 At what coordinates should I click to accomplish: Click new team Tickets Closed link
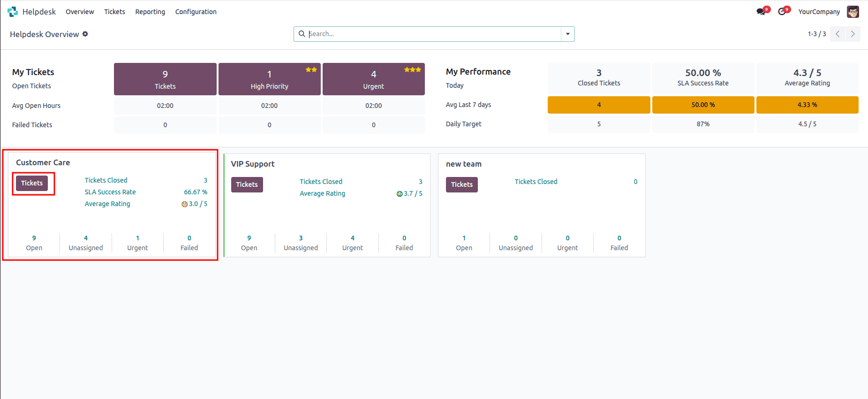536,182
